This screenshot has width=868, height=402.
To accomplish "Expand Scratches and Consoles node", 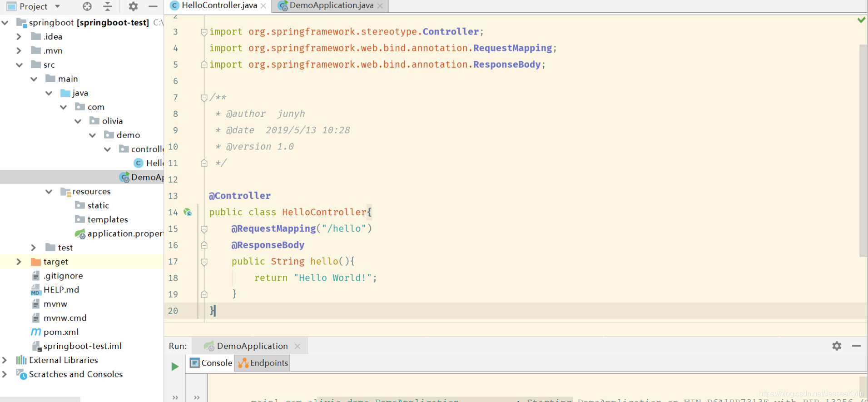I will pos(4,374).
